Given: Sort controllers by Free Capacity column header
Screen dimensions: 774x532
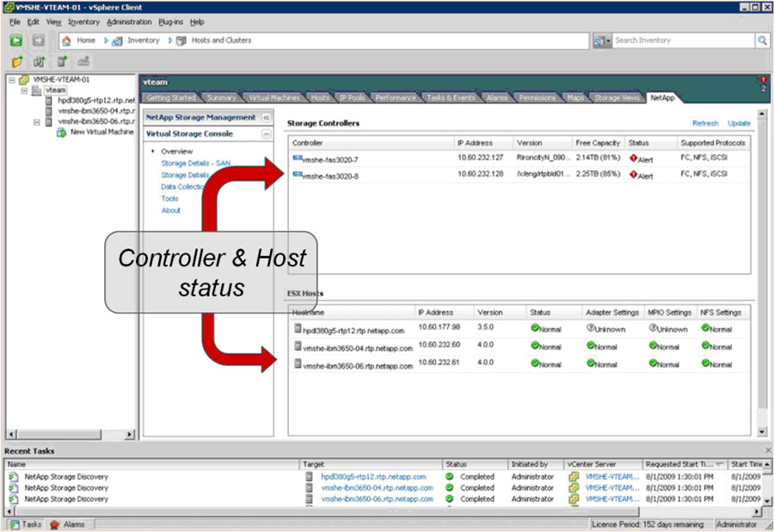Looking at the screenshot, I should pos(598,144).
